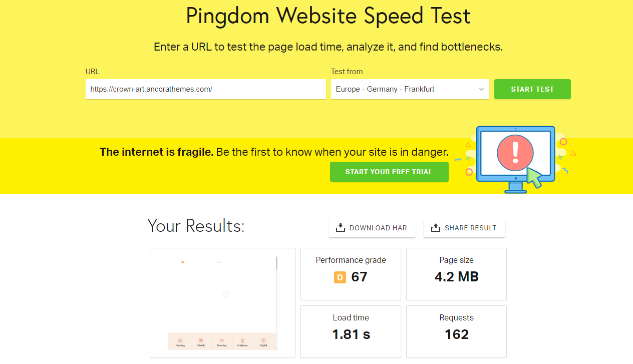Screen dimensions: 633x364
Task: Click the scrollbar inside the site preview
Action: (276, 263)
